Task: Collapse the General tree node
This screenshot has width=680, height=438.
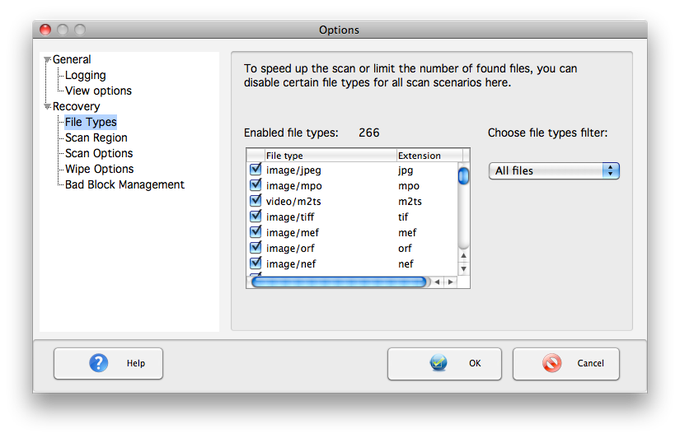Action: pos(47,60)
